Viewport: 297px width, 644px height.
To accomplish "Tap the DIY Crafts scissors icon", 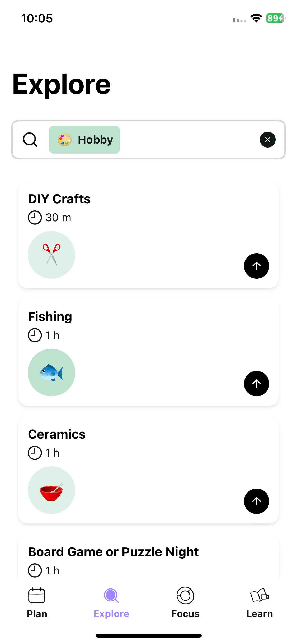I will [x=51, y=255].
